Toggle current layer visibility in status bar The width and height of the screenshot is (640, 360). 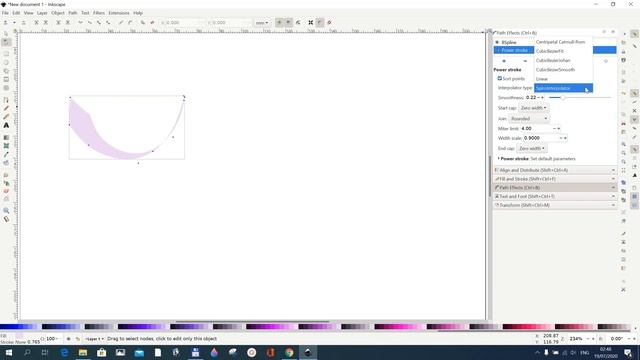tap(68, 339)
